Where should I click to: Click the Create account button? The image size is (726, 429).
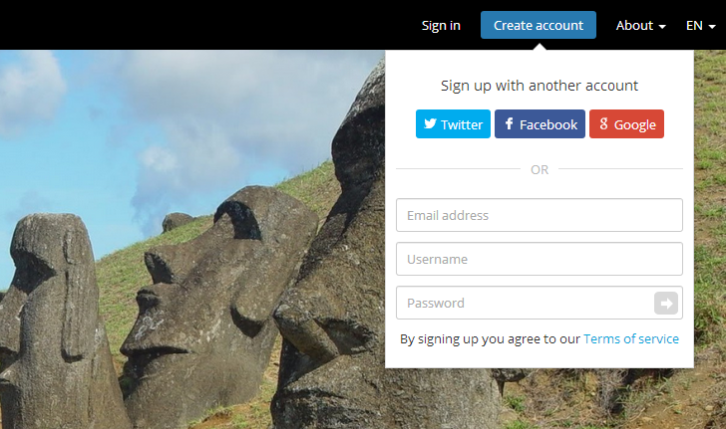(x=538, y=25)
